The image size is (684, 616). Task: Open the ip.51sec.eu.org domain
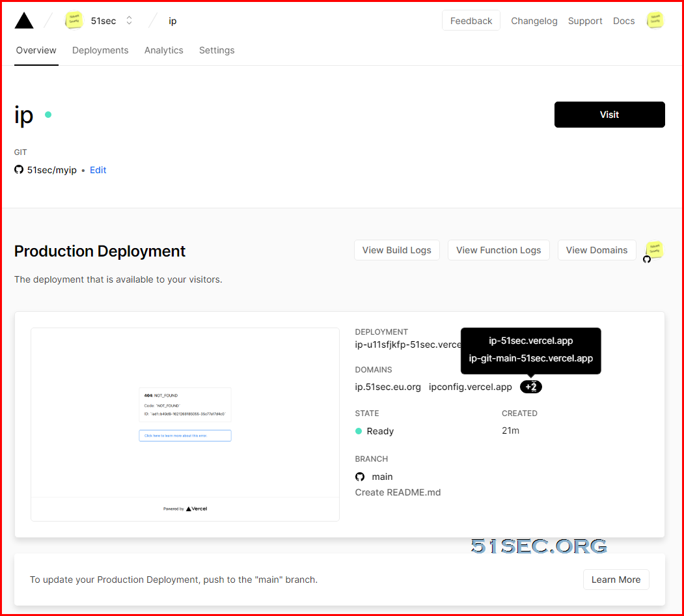tap(388, 387)
